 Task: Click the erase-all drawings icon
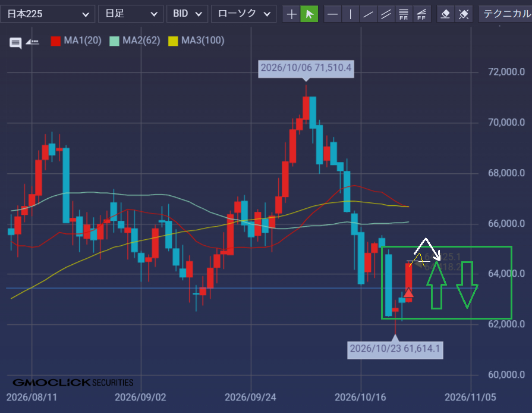464,14
